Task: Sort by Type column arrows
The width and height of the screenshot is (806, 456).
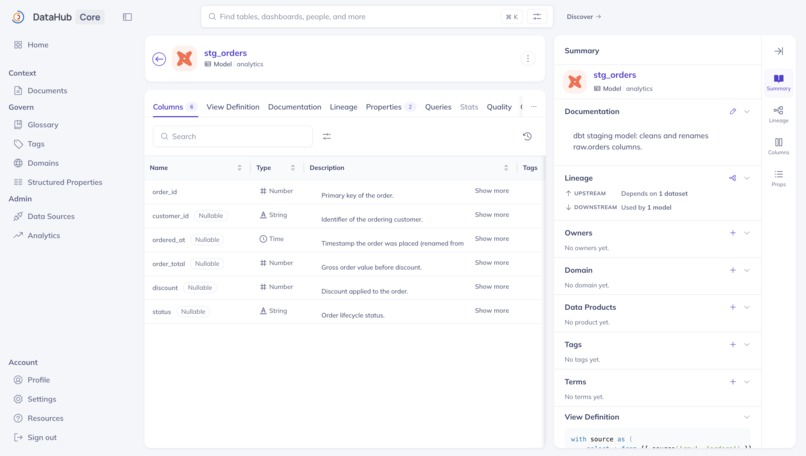Action: (293, 168)
